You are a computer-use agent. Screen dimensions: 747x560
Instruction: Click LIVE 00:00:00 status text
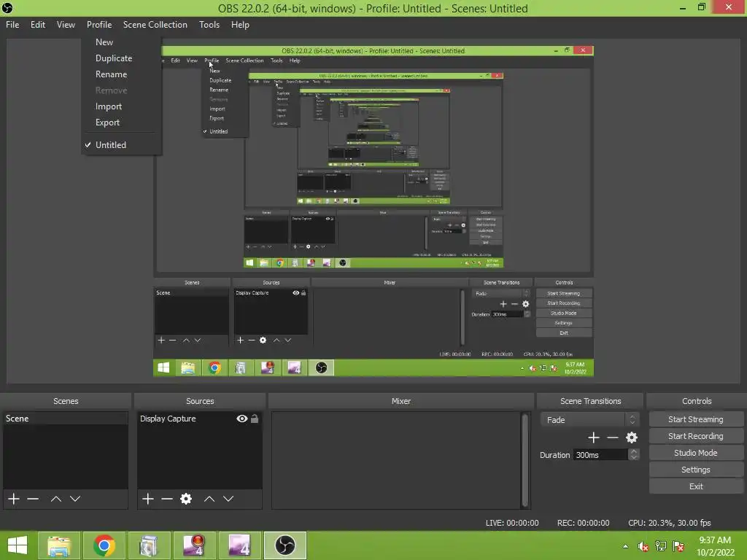tap(511, 523)
